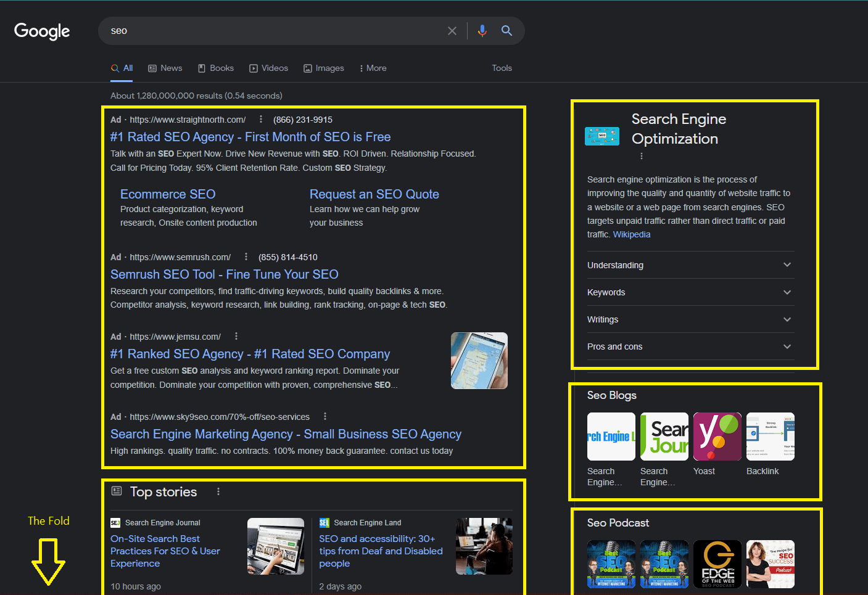This screenshot has width=868, height=595.
Task: Click the SEO accessibility story thumbnail
Action: [x=484, y=546]
